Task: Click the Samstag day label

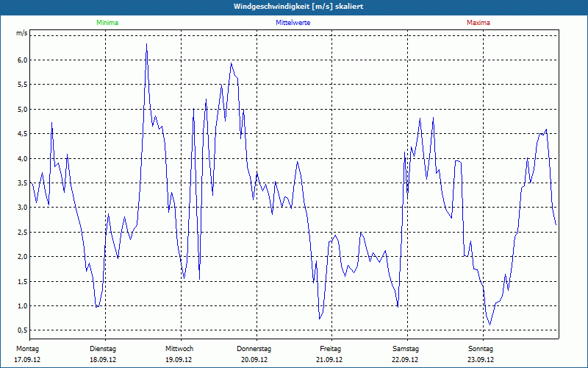Action: [x=406, y=349]
